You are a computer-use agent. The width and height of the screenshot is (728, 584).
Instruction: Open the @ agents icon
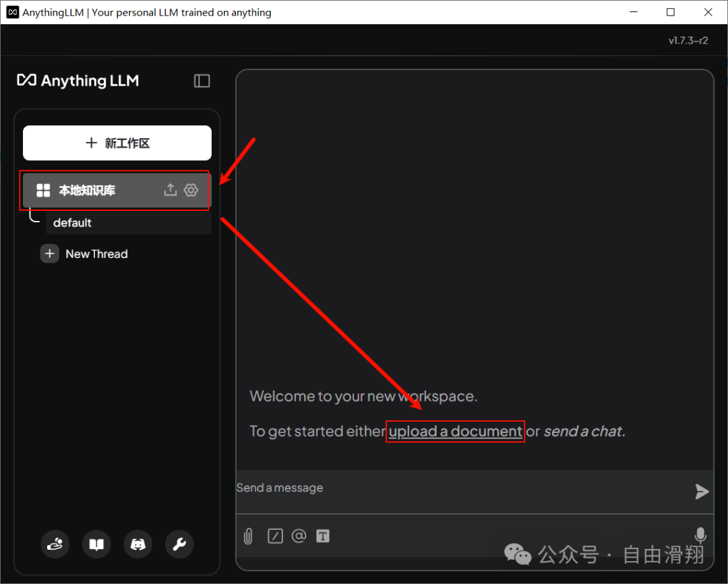pyautogui.click(x=299, y=536)
